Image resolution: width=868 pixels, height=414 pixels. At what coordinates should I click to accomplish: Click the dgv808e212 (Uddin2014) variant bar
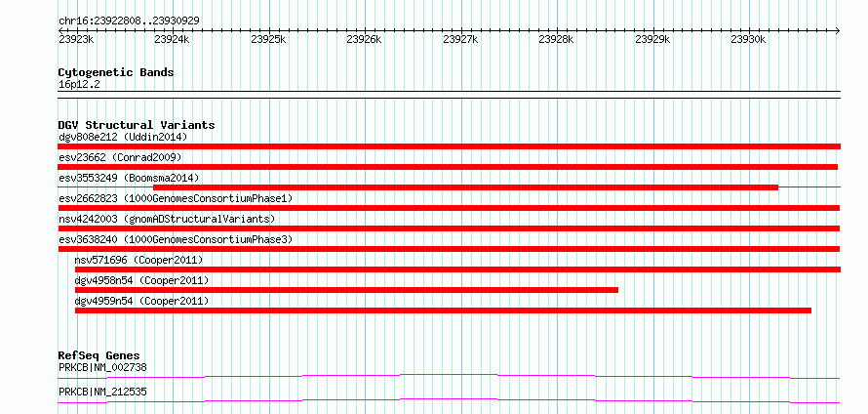(x=449, y=146)
